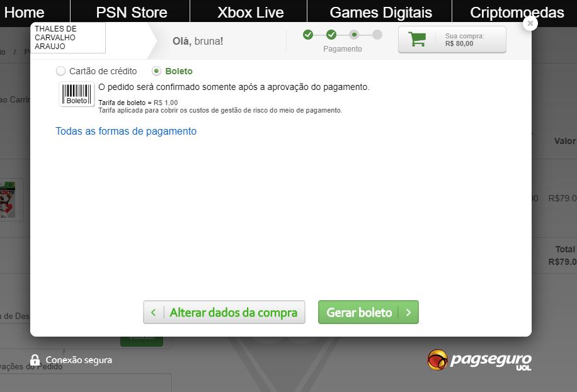Click the second completed checkmark step
The width and height of the screenshot is (577, 392).
pyautogui.click(x=331, y=35)
